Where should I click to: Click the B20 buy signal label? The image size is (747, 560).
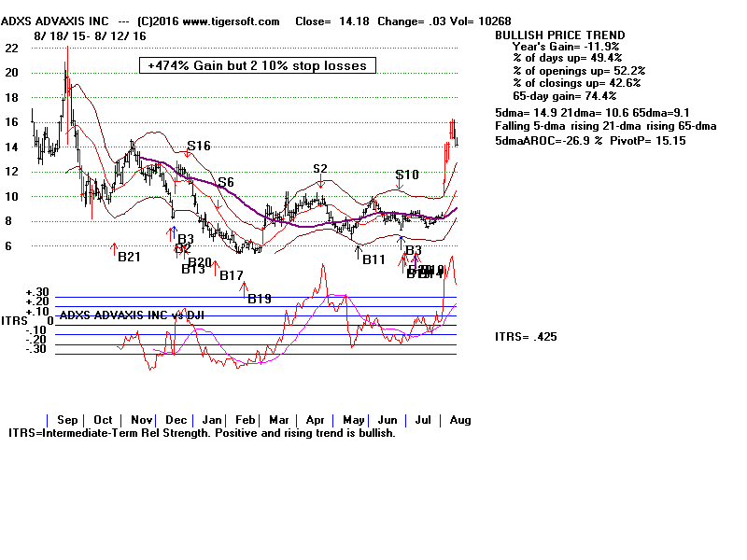point(201,262)
